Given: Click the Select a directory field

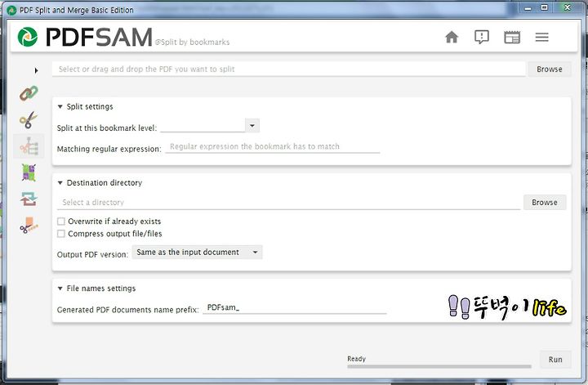Looking at the screenshot, I should (289, 203).
